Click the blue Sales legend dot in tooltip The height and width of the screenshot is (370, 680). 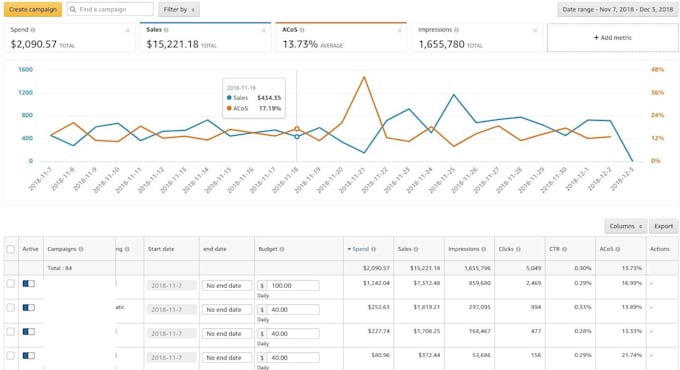(229, 98)
